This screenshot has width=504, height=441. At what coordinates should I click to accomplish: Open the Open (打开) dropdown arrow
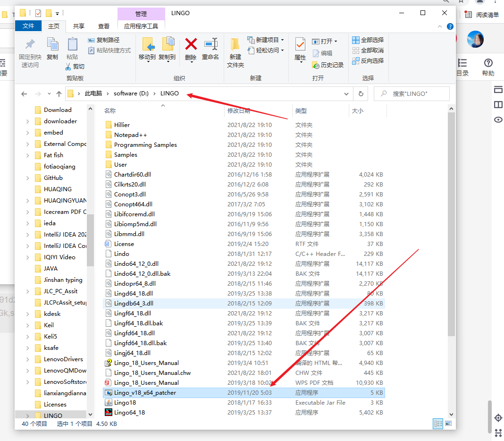(336, 41)
